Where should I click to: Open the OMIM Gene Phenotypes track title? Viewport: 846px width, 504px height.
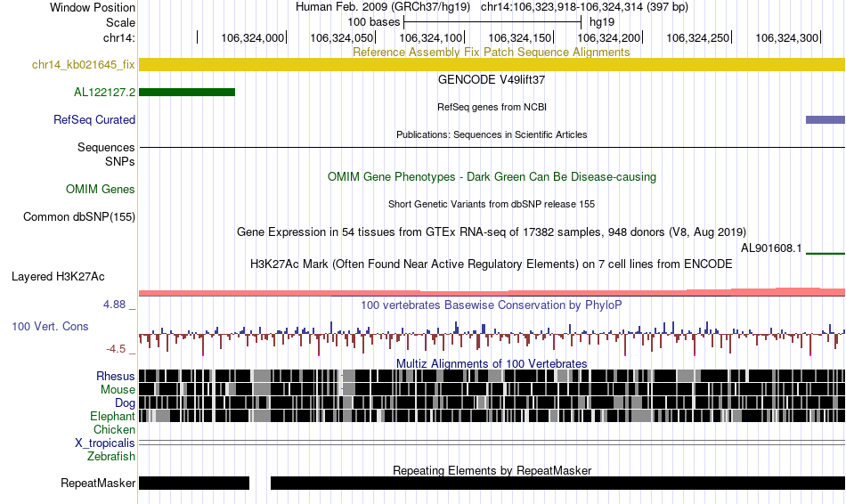click(x=492, y=177)
